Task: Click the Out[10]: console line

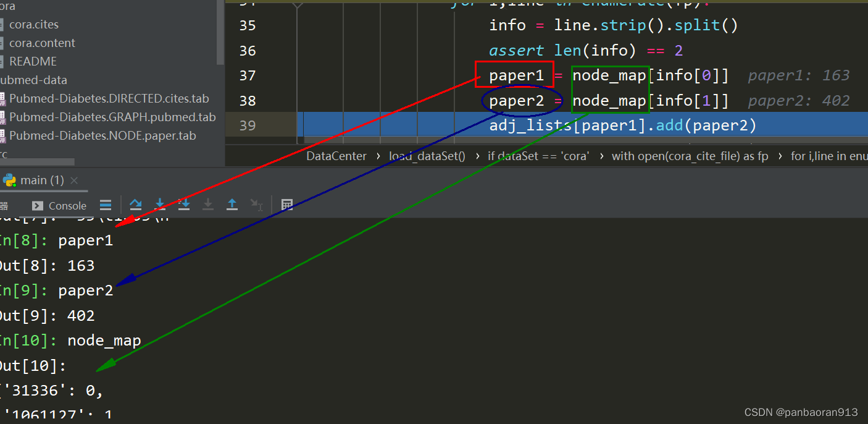Action: point(33,366)
